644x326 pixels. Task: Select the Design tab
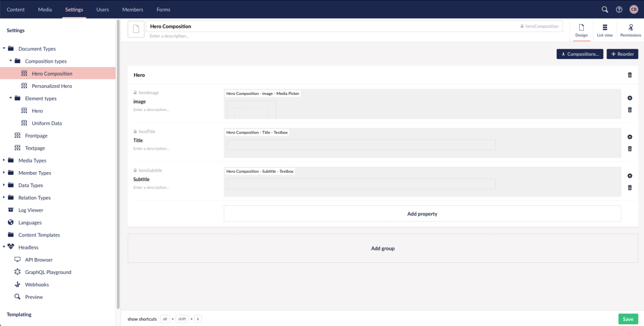[581, 31]
